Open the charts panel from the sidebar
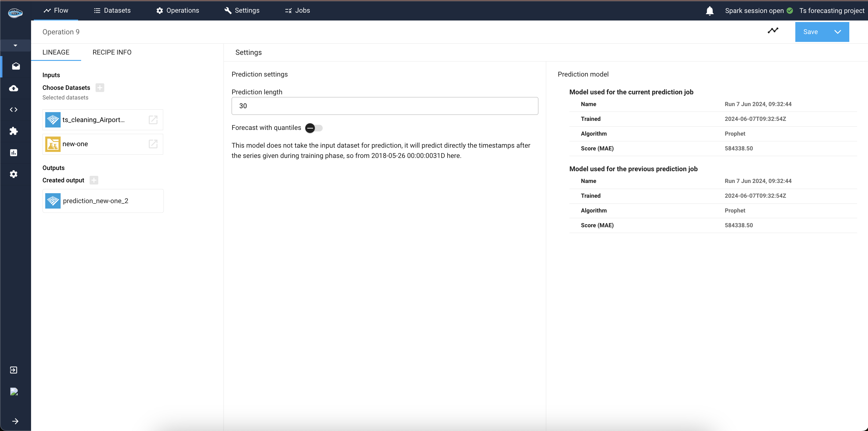868x431 pixels. [x=14, y=153]
